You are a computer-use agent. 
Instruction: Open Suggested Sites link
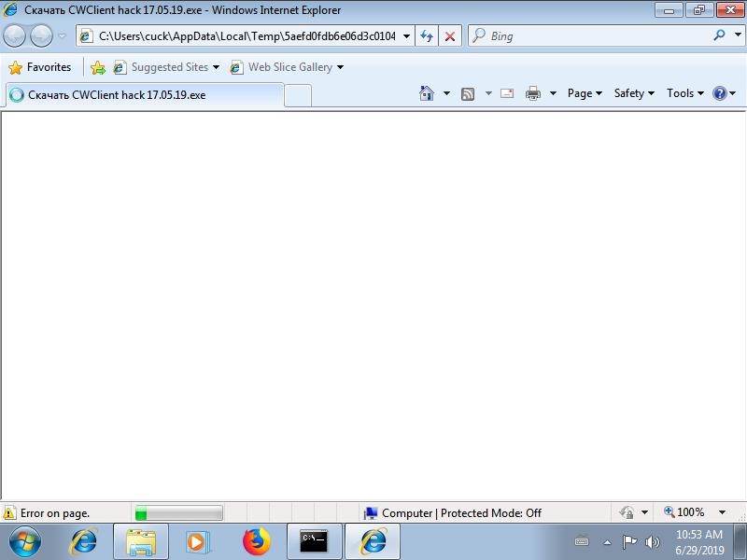click(161, 67)
